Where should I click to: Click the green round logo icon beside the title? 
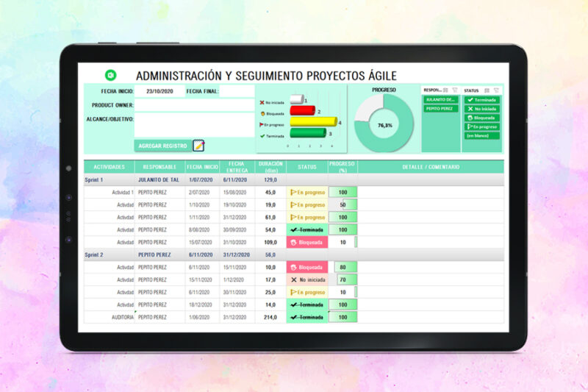[x=111, y=76]
